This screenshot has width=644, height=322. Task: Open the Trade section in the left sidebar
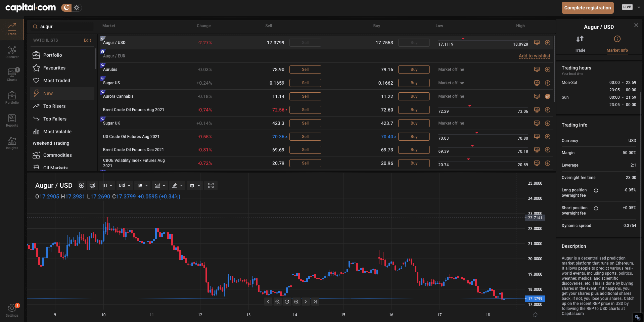pos(12,30)
